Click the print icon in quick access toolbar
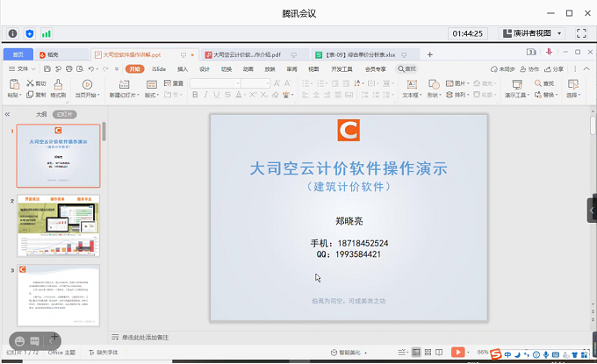 68,68
